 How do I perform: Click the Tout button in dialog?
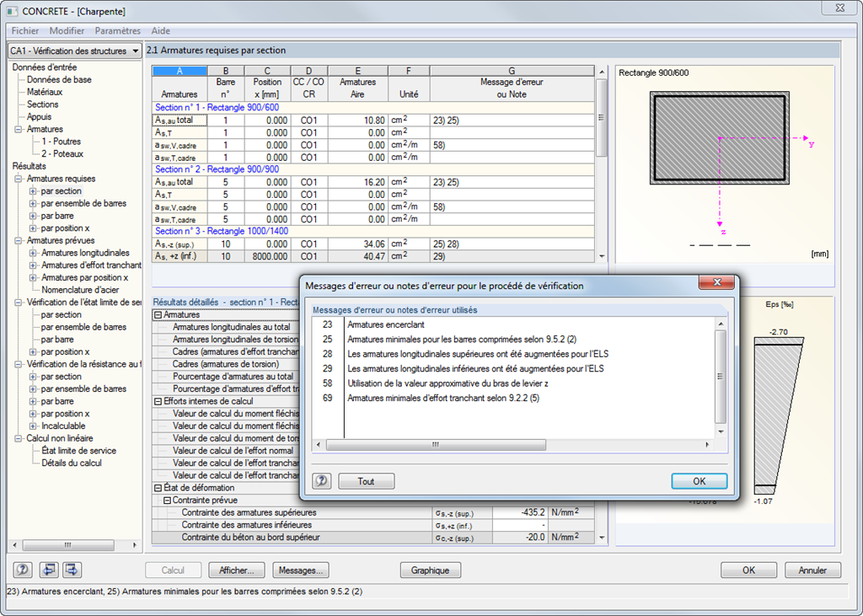click(366, 481)
